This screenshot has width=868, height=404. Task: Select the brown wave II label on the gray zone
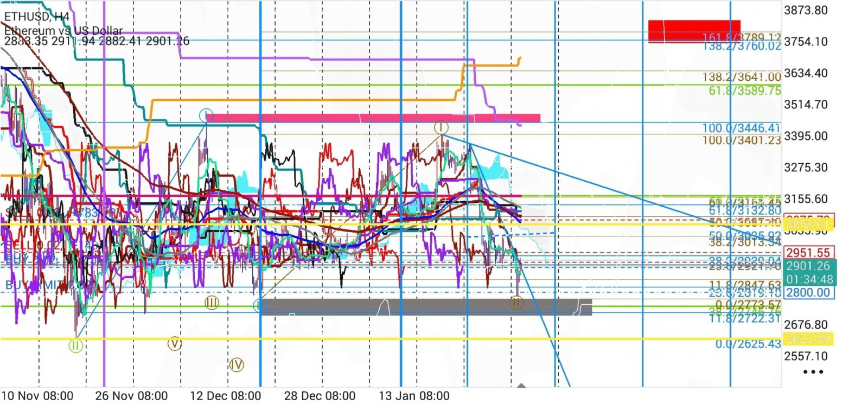click(x=516, y=303)
